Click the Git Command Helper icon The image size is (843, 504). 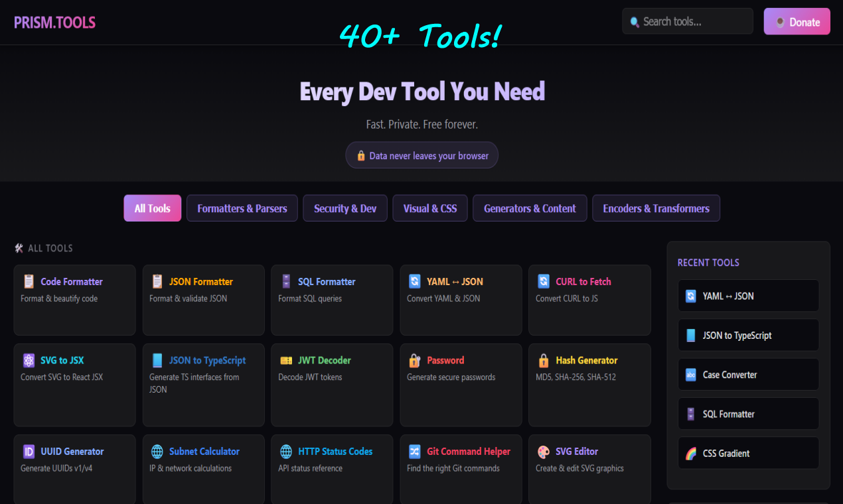pos(414,451)
